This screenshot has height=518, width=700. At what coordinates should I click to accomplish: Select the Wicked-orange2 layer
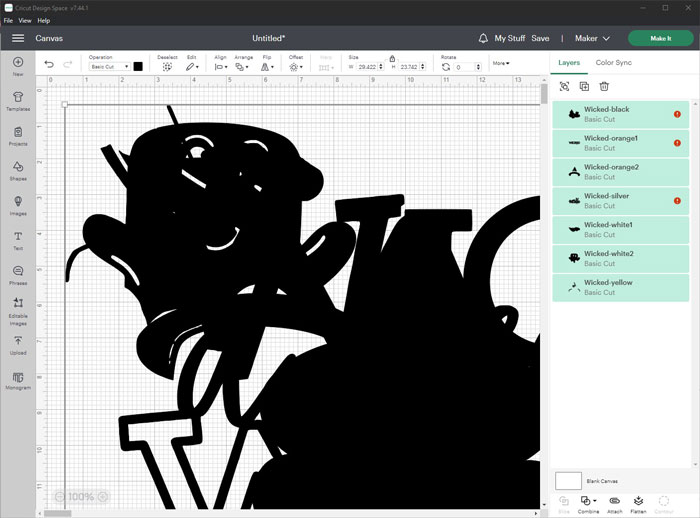621,172
